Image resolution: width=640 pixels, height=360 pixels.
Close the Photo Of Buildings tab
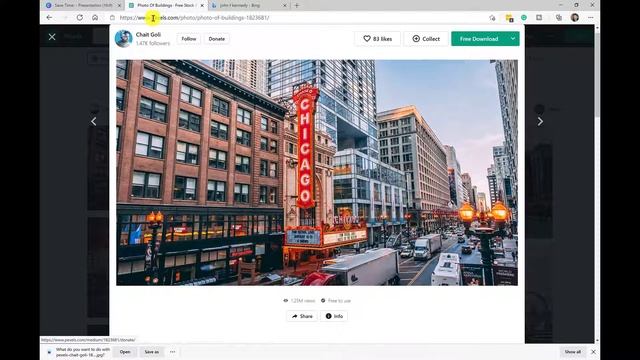[202, 6]
